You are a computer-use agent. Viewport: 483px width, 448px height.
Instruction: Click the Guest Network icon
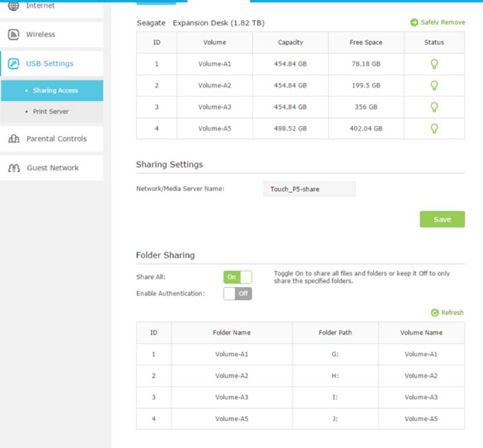[14, 168]
